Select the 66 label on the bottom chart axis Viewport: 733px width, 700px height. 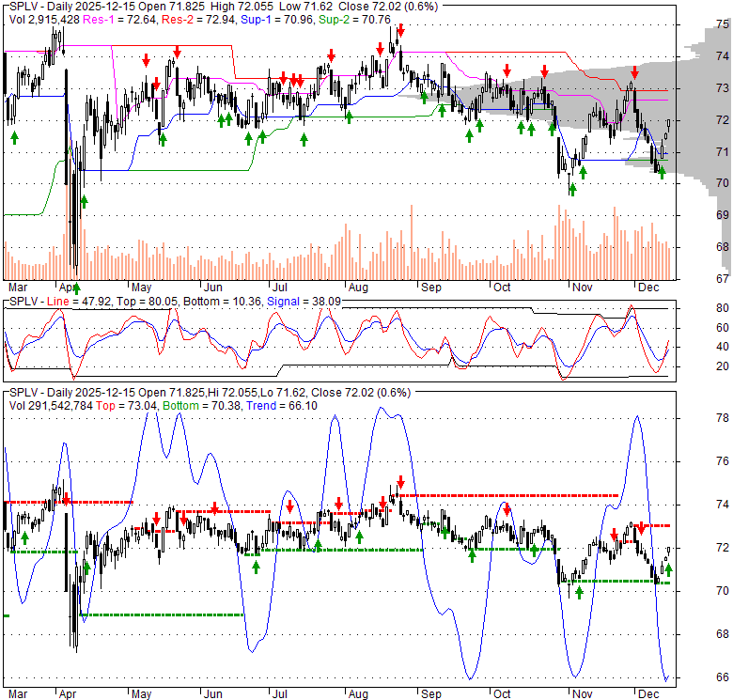click(x=723, y=677)
